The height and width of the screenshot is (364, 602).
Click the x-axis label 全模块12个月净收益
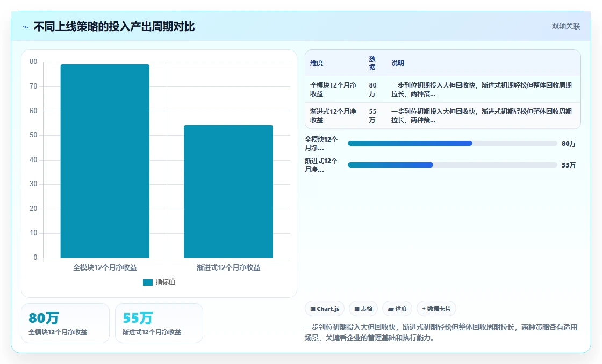pyautogui.click(x=105, y=268)
